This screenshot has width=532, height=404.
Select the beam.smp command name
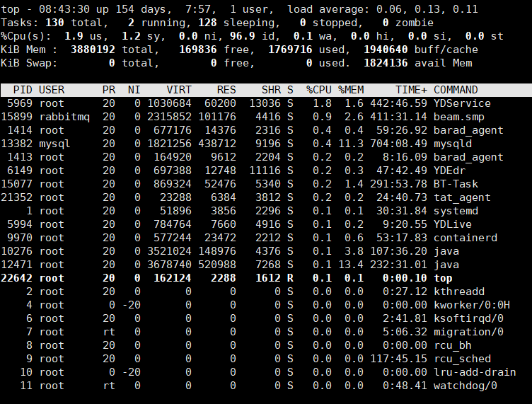459,117
